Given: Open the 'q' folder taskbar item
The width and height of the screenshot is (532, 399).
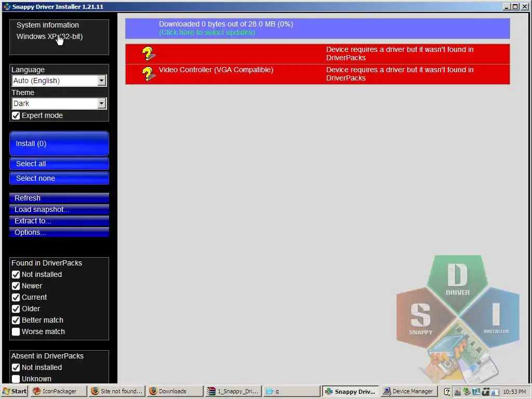Looking at the screenshot, I should (292, 391).
